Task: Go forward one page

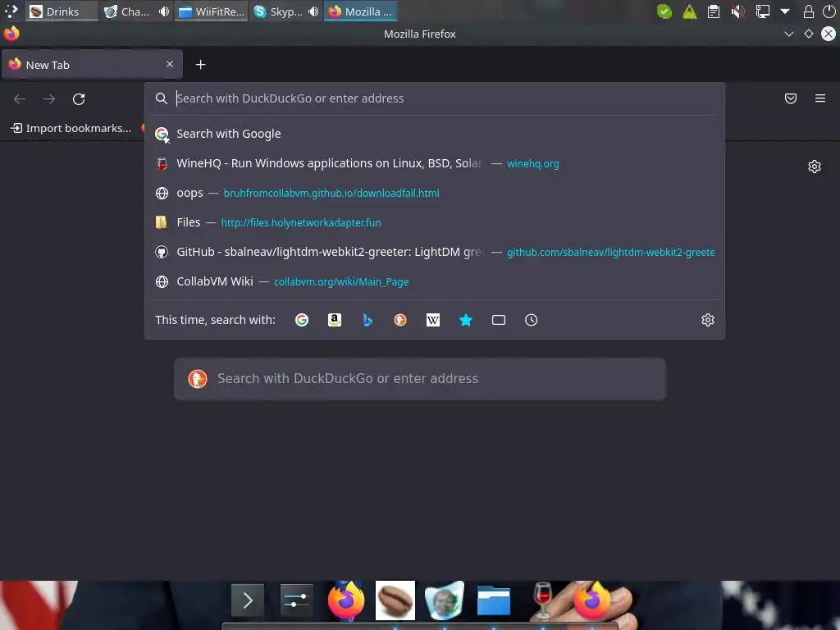Action: tap(49, 99)
